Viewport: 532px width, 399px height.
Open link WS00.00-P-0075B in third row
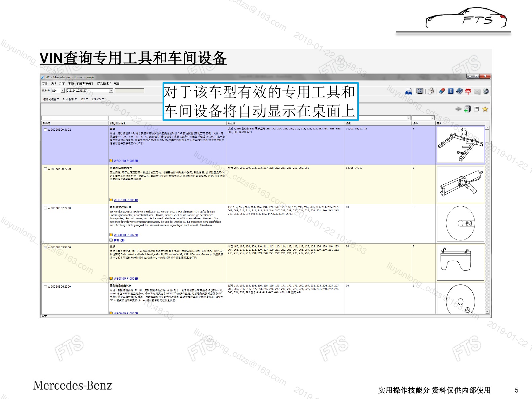pos(126,235)
